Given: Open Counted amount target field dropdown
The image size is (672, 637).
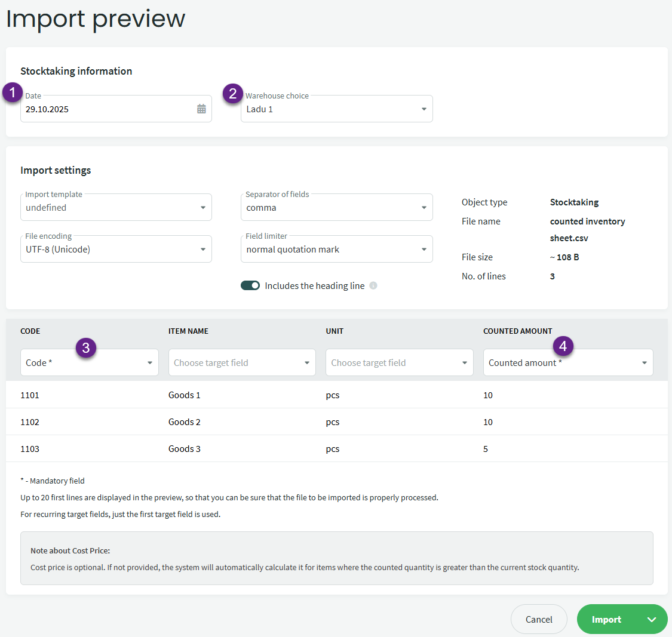Looking at the screenshot, I should click(567, 363).
